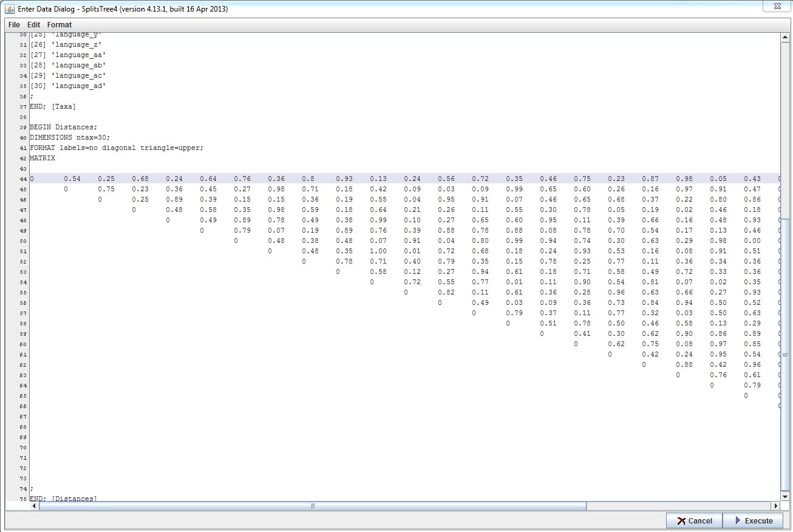Click the 'DIMENSIONS ntax=30;' line
The height and width of the screenshot is (532, 793).
[70, 137]
